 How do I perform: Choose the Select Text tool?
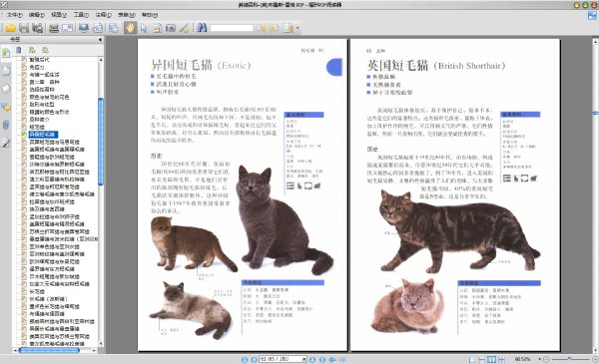pyautogui.click(x=157, y=28)
